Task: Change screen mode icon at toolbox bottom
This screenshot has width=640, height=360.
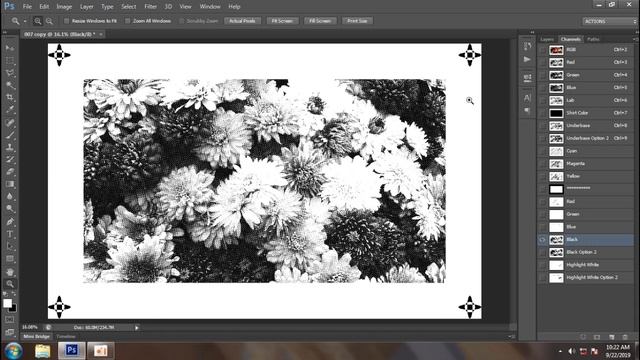Action: click(10, 332)
